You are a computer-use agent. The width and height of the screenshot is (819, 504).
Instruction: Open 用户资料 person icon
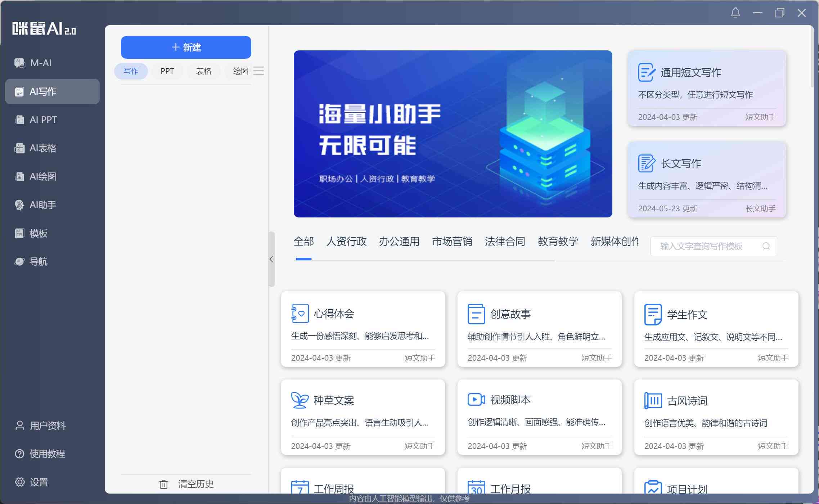click(x=19, y=426)
